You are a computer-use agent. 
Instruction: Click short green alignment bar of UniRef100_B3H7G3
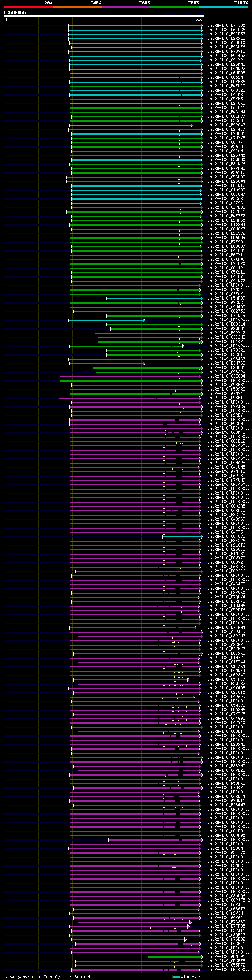(x=107, y=363)
